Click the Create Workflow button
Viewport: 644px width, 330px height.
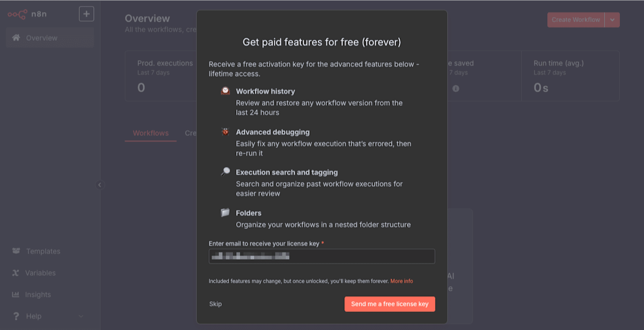click(x=576, y=20)
